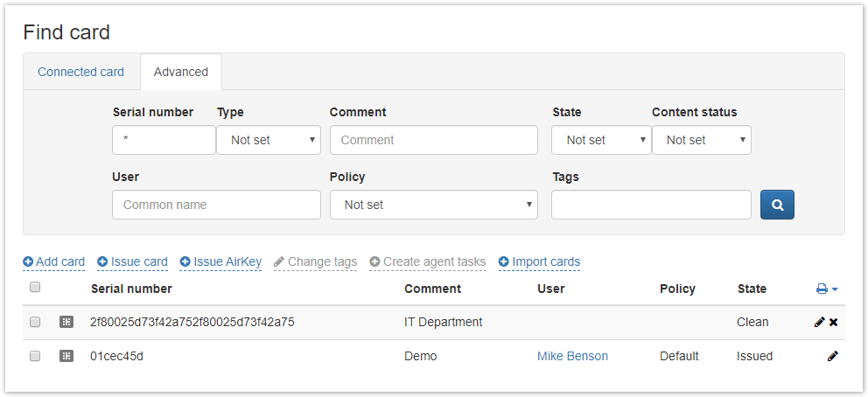Click the Issue AirKey link
Viewport: 868px width, 397px height.
(220, 261)
